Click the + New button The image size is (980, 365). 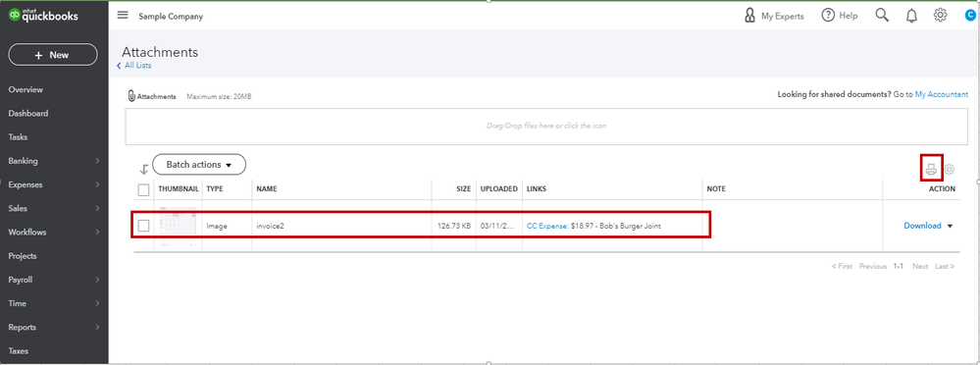(53, 55)
